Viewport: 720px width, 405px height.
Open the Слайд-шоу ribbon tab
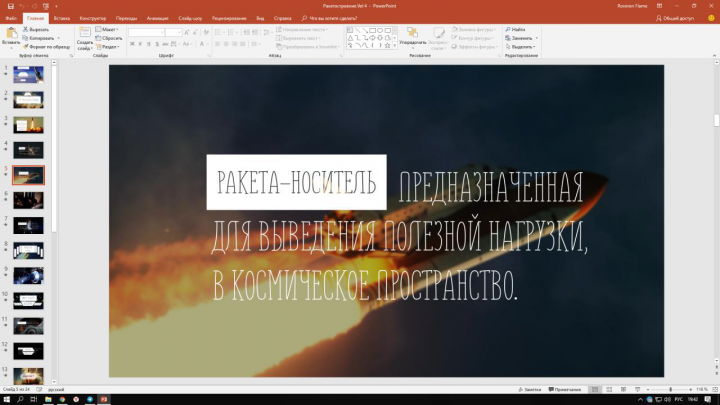(190, 18)
